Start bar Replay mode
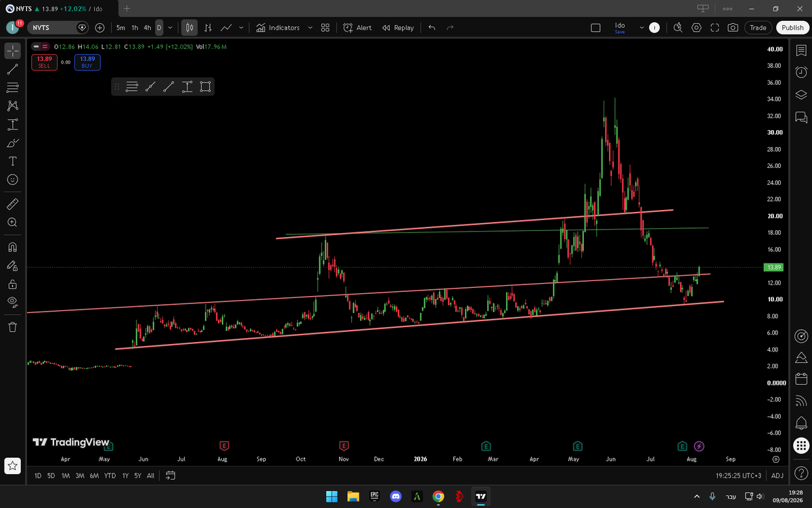This screenshot has width=812, height=508. tap(398, 28)
